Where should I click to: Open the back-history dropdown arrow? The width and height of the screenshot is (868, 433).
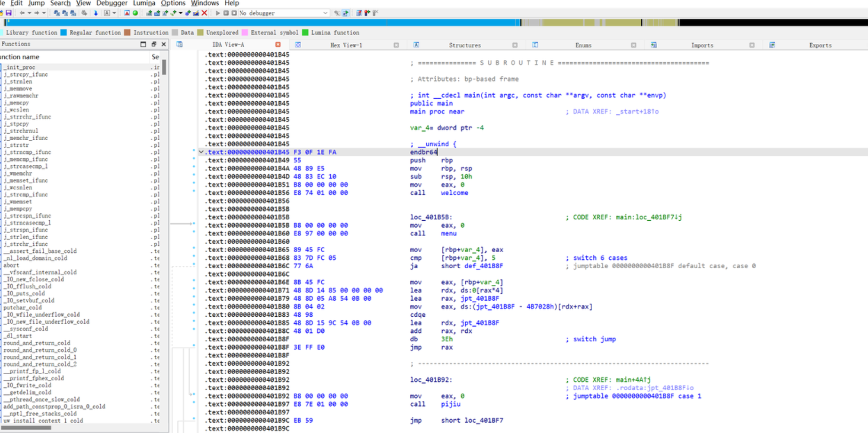[x=29, y=13]
